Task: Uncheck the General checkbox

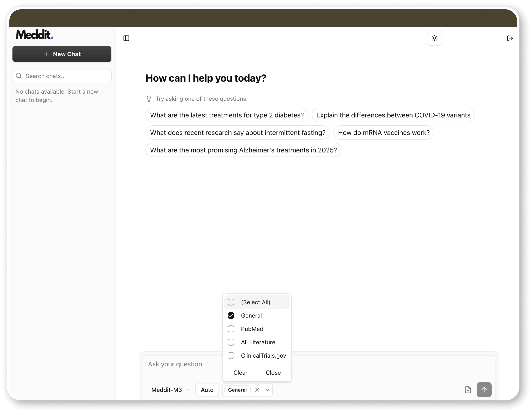Action: point(231,316)
